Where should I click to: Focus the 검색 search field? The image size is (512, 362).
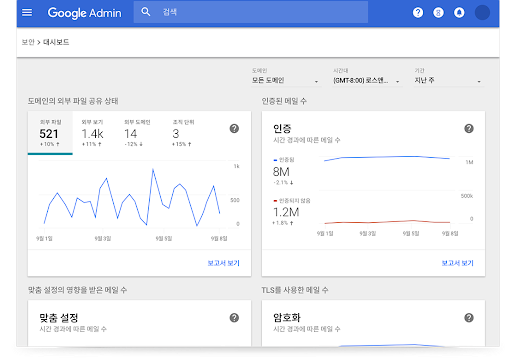click(x=251, y=12)
